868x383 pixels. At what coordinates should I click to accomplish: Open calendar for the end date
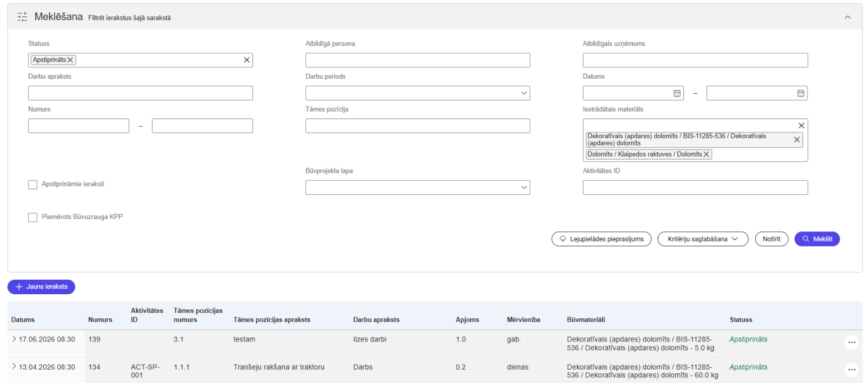coord(801,93)
